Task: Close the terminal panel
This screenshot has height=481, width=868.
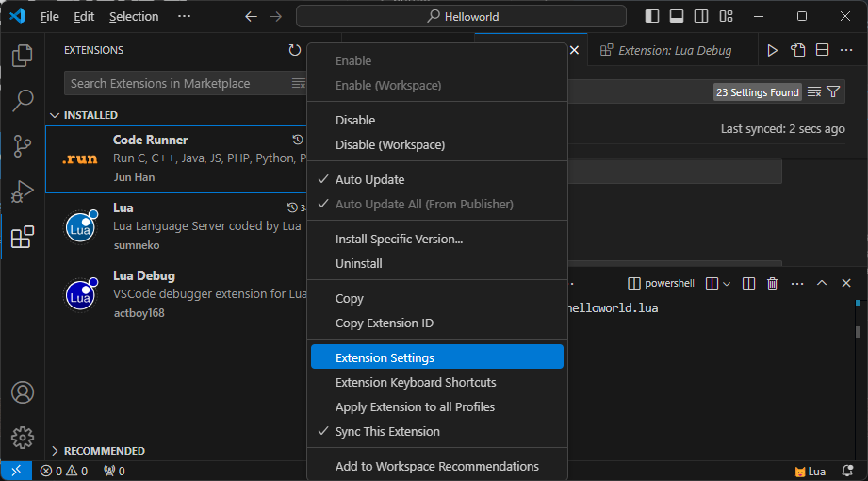Action: [x=846, y=283]
